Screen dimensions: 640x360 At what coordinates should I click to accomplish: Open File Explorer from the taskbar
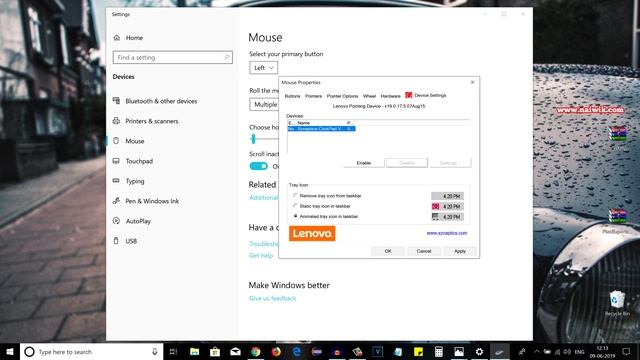[195, 351]
